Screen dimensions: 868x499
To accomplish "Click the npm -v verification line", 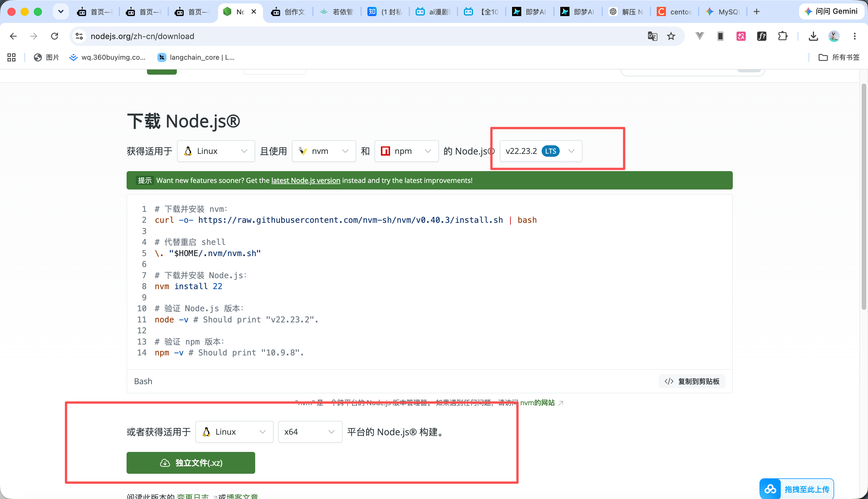I will pyautogui.click(x=229, y=353).
